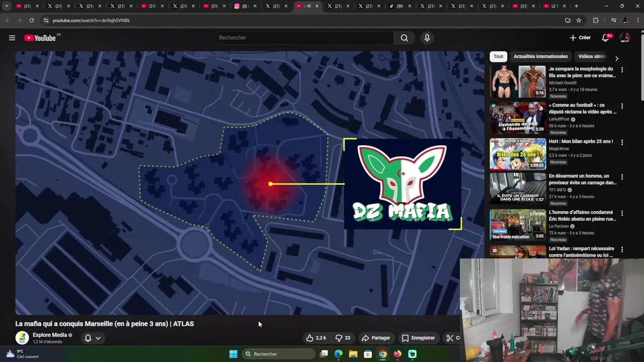Image resolution: width=644 pixels, height=362 pixels.
Task: Open a new browser tab
Action: tap(576, 6)
